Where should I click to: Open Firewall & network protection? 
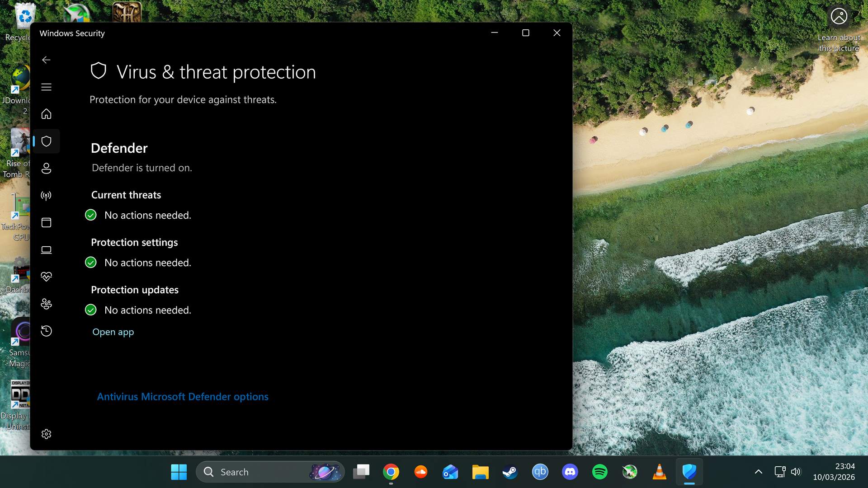point(46,195)
